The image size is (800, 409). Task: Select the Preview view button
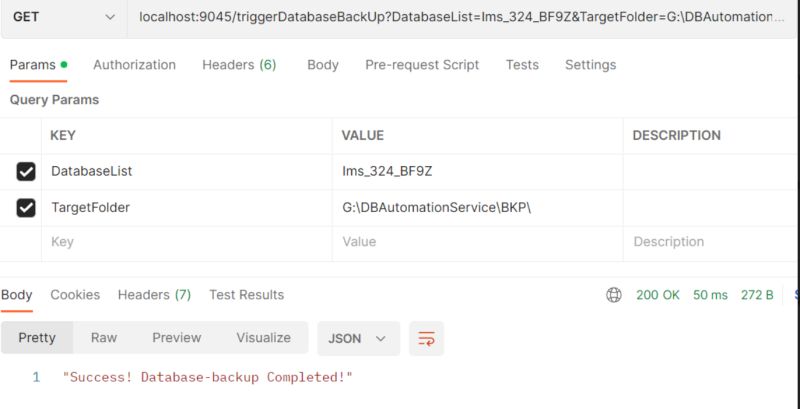[x=177, y=338]
